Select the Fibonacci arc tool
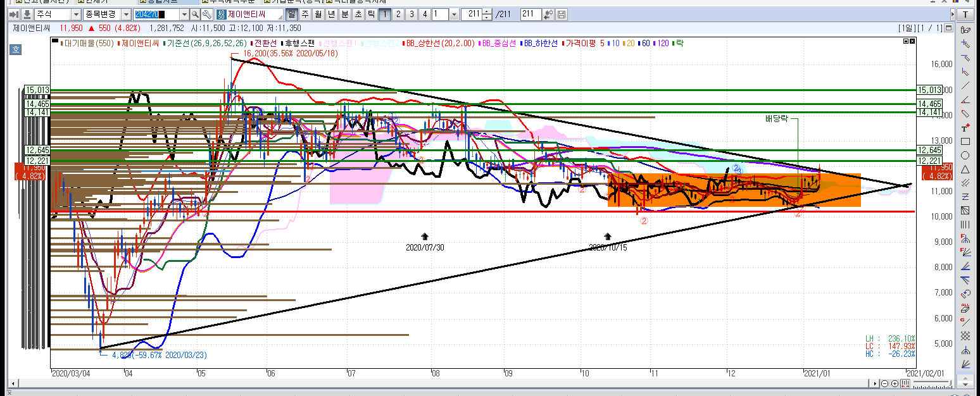Viewport: 980px width, 396px height. [965, 238]
